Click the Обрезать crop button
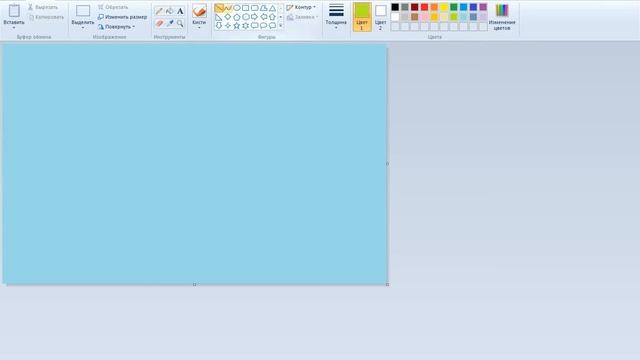The image size is (640, 360). click(113, 7)
